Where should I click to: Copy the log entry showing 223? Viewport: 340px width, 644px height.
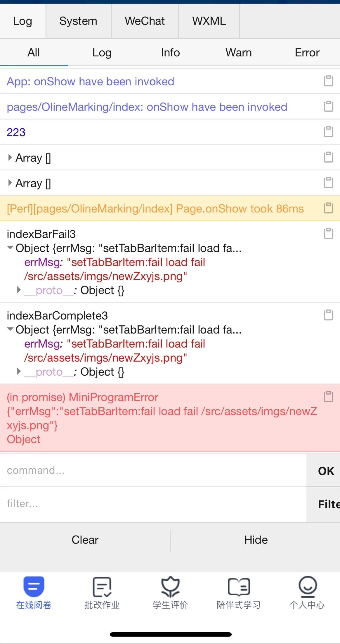pos(328,132)
